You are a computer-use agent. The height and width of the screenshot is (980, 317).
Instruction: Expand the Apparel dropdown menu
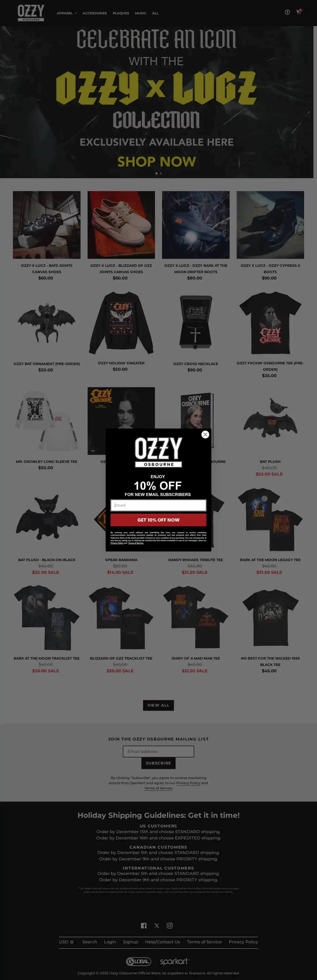pyautogui.click(x=66, y=13)
